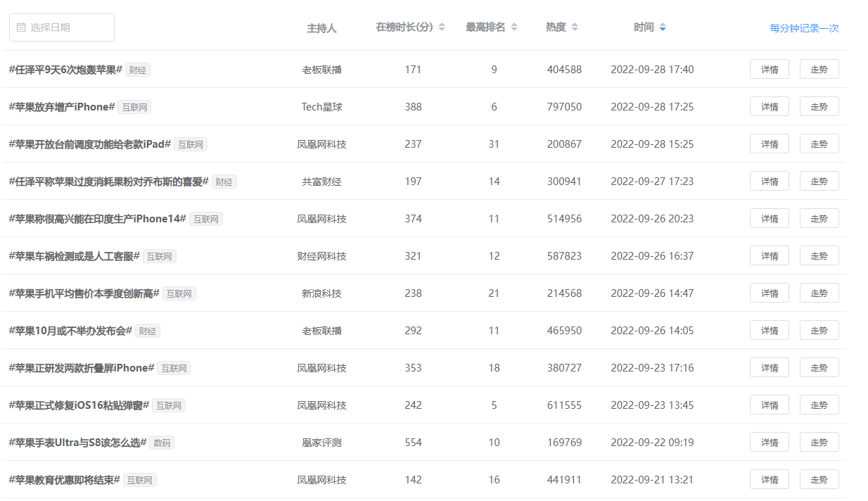Open 详情 for #苹果教育优惠即将结束#
The width and height of the screenshot is (868, 501).
(x=769, y=479)
